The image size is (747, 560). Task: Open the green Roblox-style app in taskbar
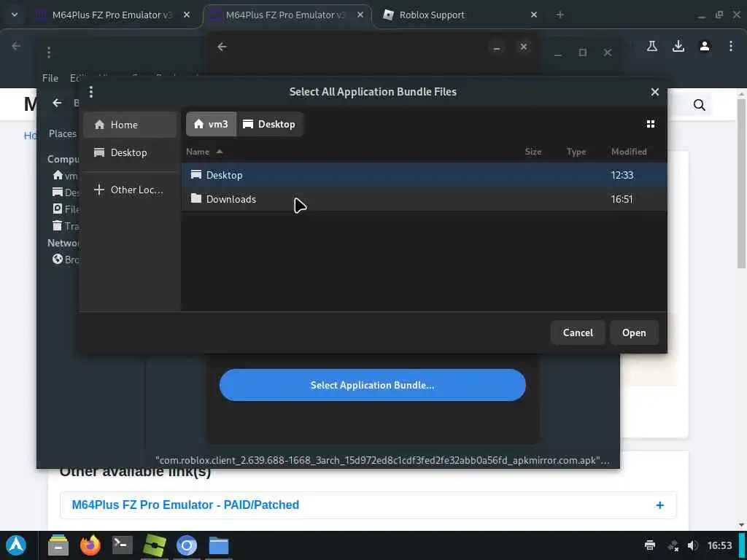pyautogui.click(x=155, y=545)
